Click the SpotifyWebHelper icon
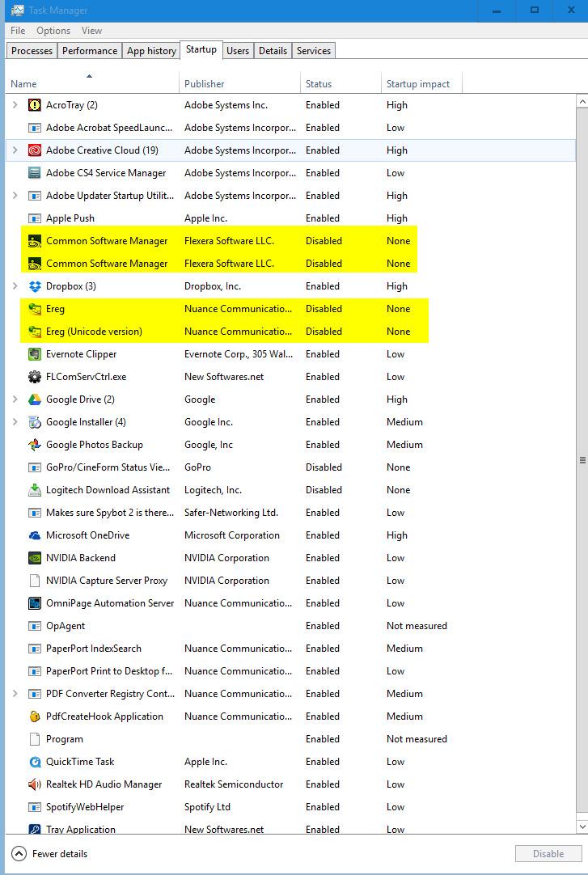The width and height of the screenshot is (588, 875). pyautogui.click(x=35, y=807)
